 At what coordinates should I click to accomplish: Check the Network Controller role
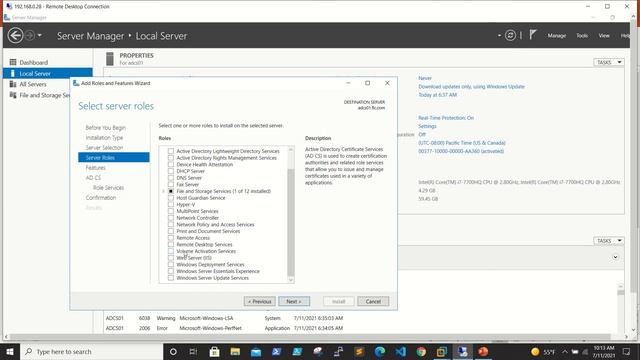point(171,218)
